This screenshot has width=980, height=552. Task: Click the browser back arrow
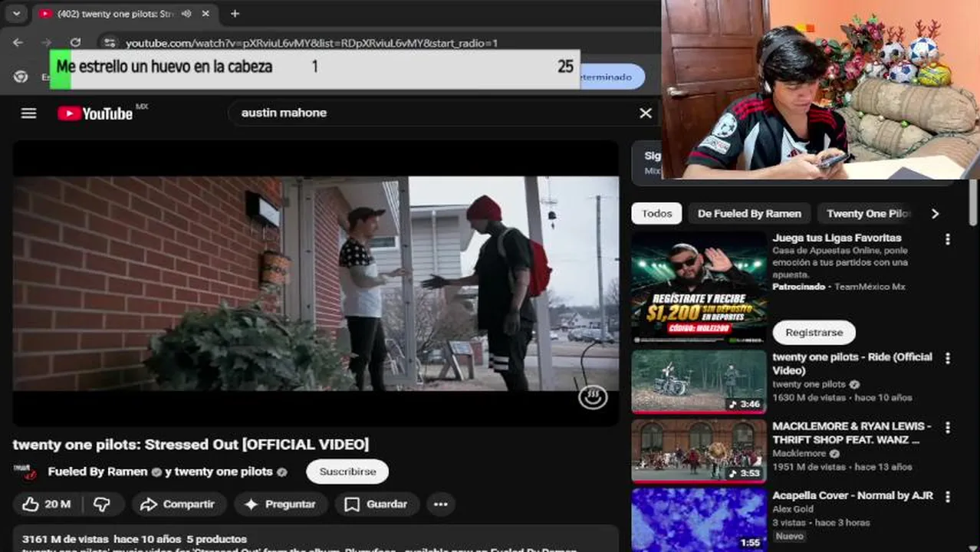tap(18, 43)
